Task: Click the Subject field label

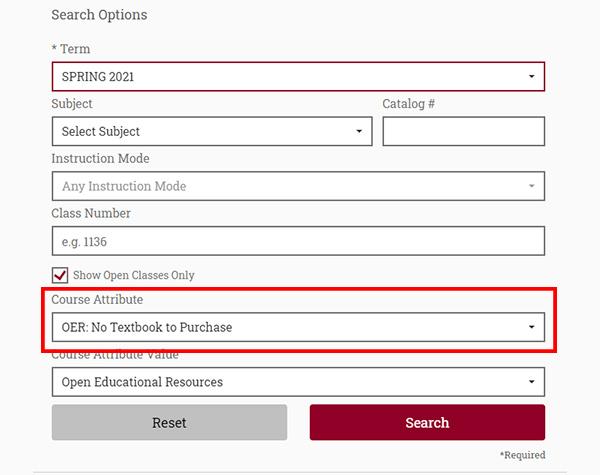Action: [72, 104]
